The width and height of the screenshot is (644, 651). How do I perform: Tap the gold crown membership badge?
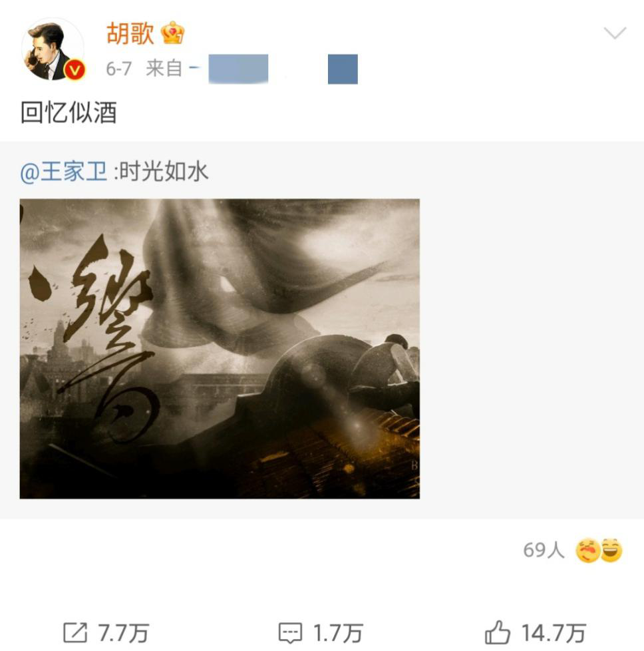tap(172, 33)
